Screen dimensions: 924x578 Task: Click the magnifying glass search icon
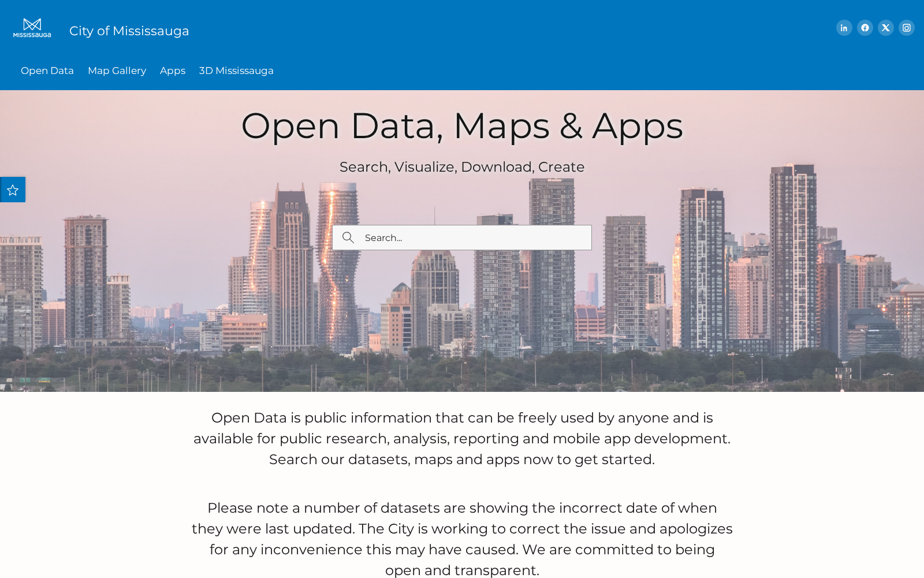348,238
